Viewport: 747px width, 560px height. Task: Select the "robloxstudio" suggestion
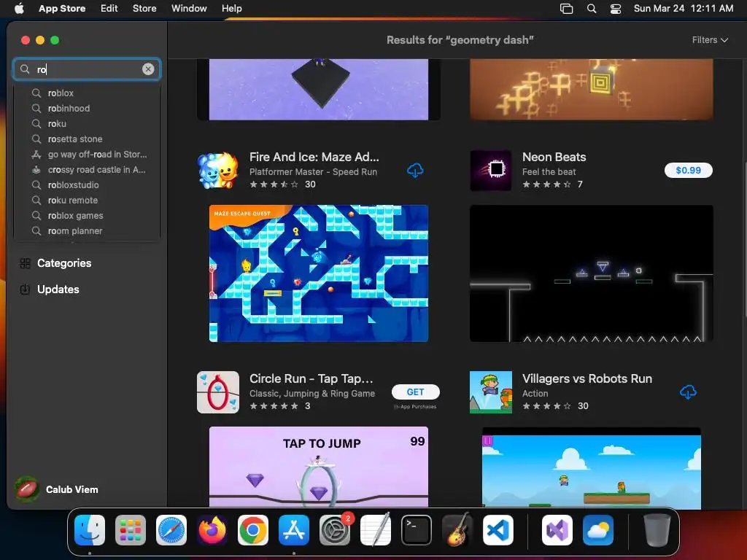click(x=87, y=184)
